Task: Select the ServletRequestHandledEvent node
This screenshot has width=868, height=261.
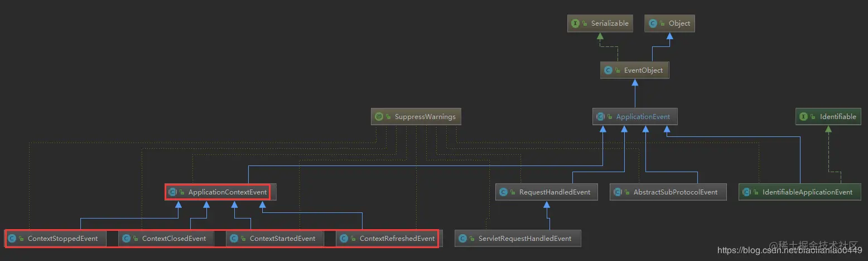Action: click(x=518, y=239)
